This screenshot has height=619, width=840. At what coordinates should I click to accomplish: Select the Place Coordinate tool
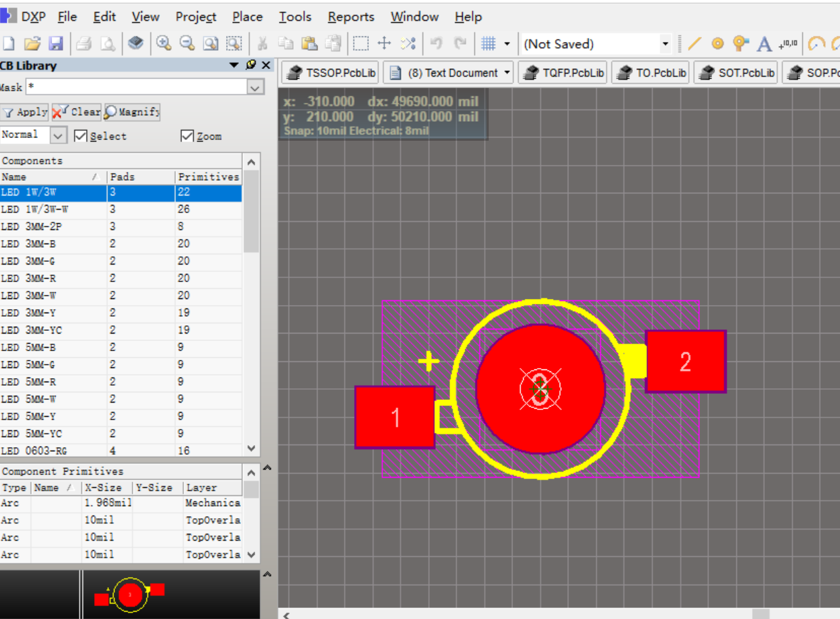coord(788,44)
